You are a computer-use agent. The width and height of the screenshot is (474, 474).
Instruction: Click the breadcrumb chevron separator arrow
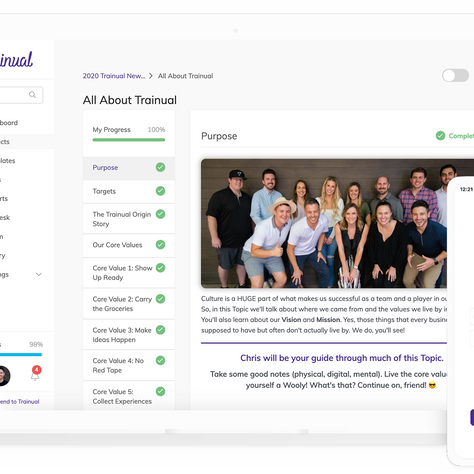coord(151,76)
